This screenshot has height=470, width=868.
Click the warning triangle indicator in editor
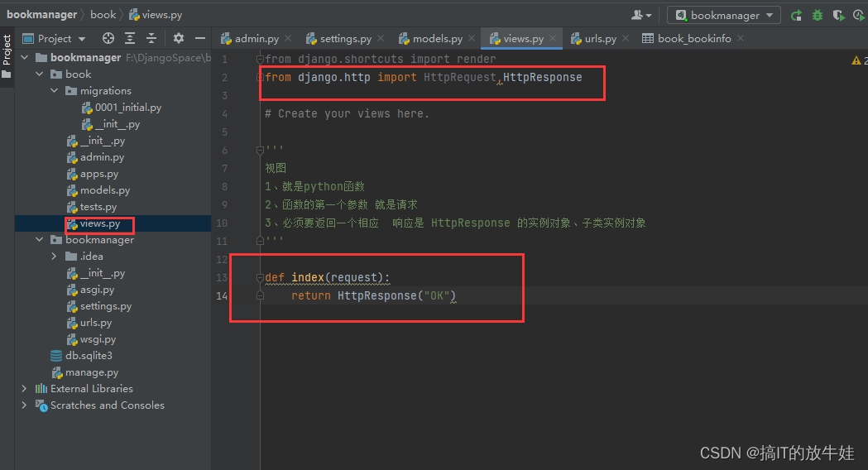pos(856,60)
